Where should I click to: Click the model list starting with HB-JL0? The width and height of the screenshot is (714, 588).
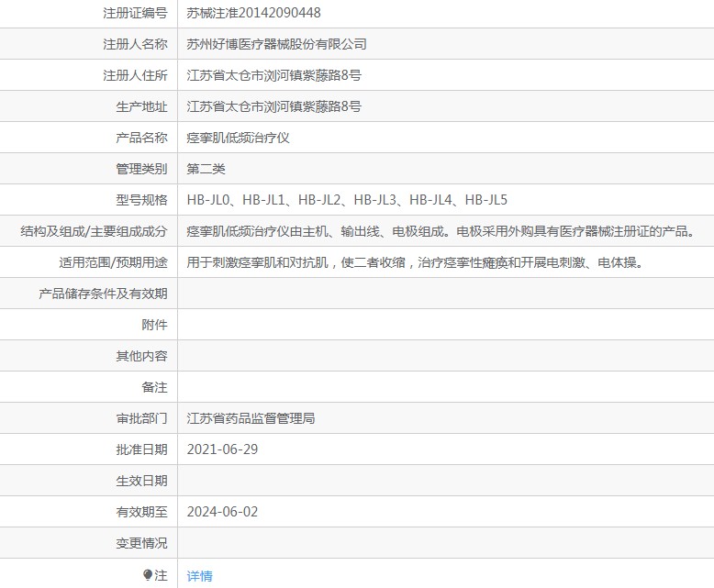tap(347, 200)
